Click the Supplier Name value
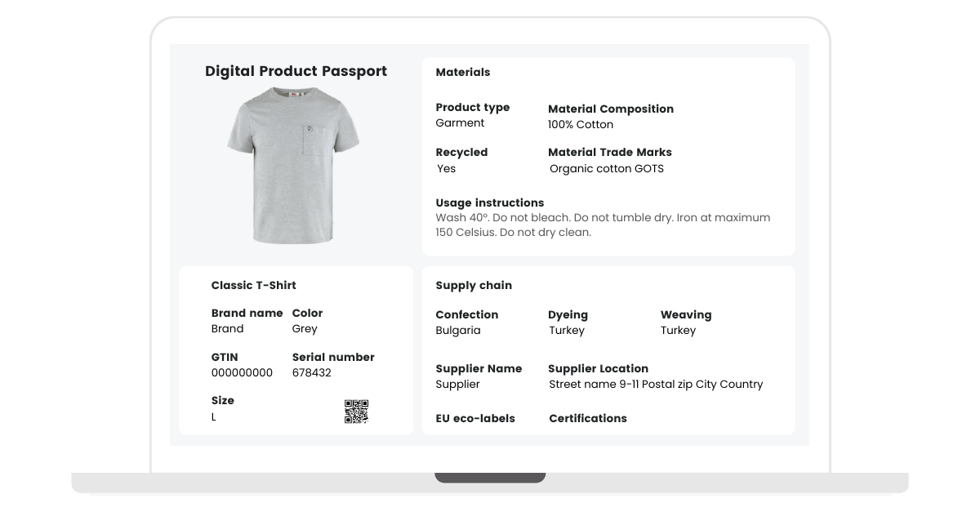The image size is (980, 512). click(x=457, y=385)
